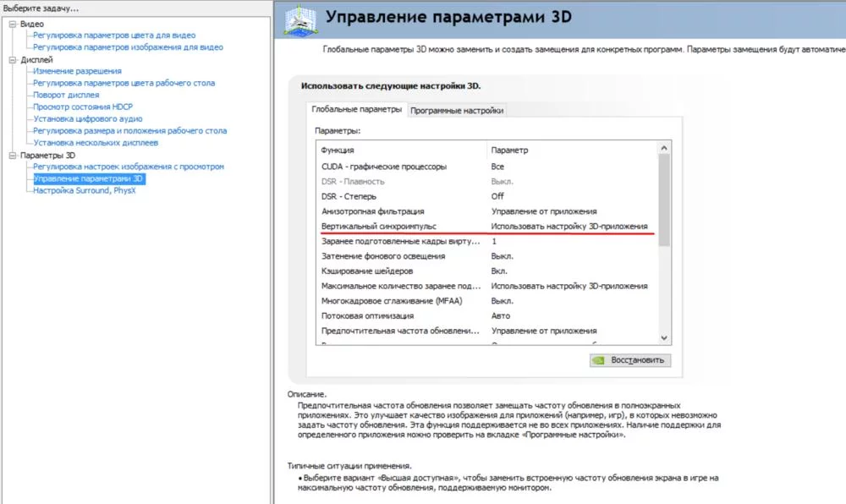This screenshot has height=504, width=846.
Task: Open Поворот дисплея page
Action: click(x=66, y=95)
